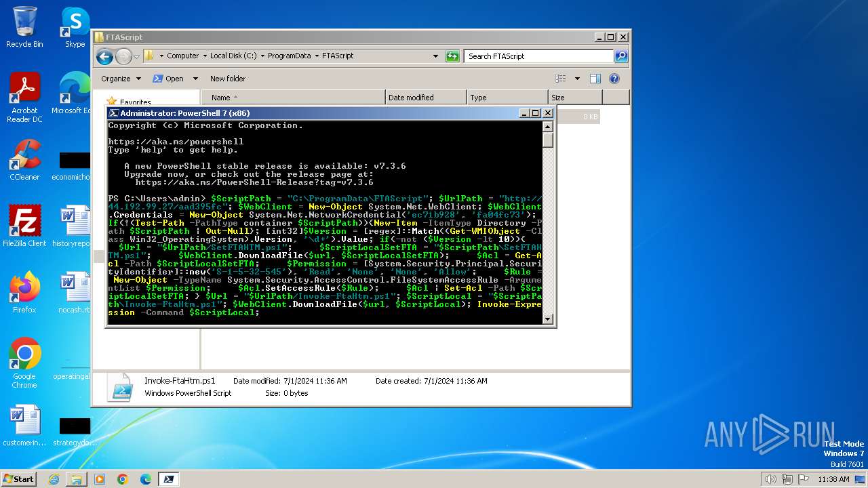
Task: Open customerin Word document icon
Action: [24, 426]
